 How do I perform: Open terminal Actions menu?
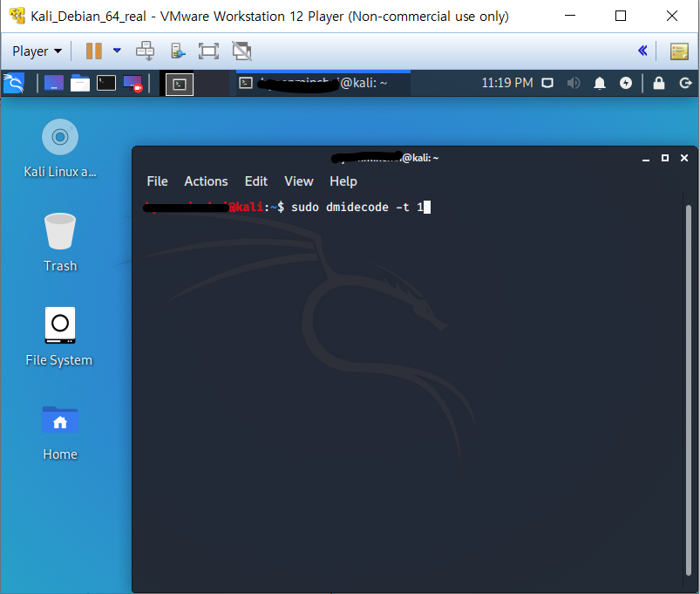[206, 181]
